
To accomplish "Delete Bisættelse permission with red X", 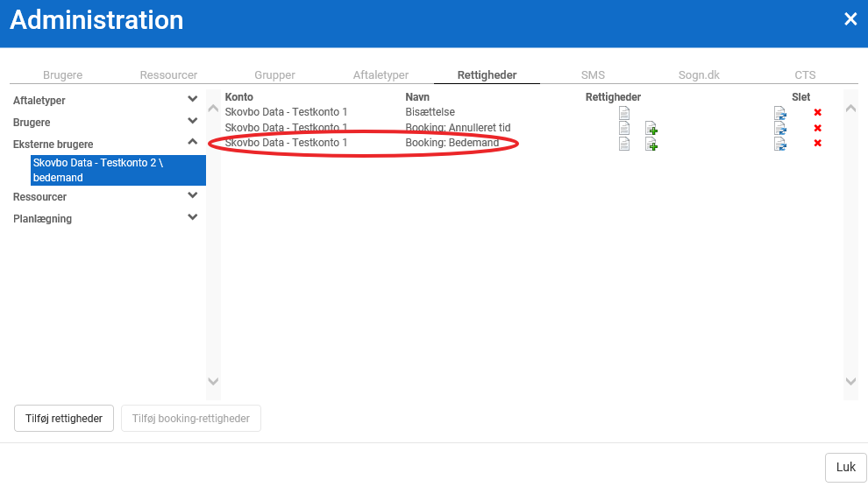I will coord(818,112).
